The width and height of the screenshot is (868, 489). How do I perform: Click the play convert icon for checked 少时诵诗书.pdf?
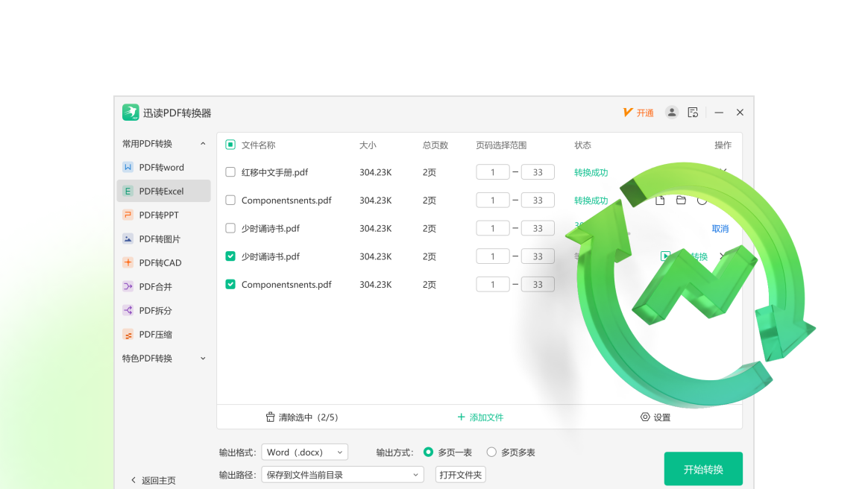[665, 256]
